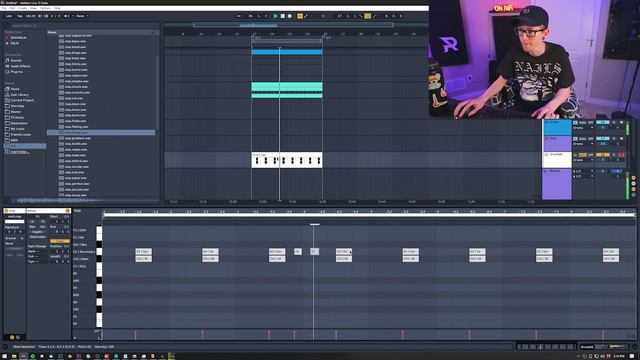Open the blue track's Drums input dropdown
Image resolution: width=640 pixels, height=360 pixels.
coord(583,128)
